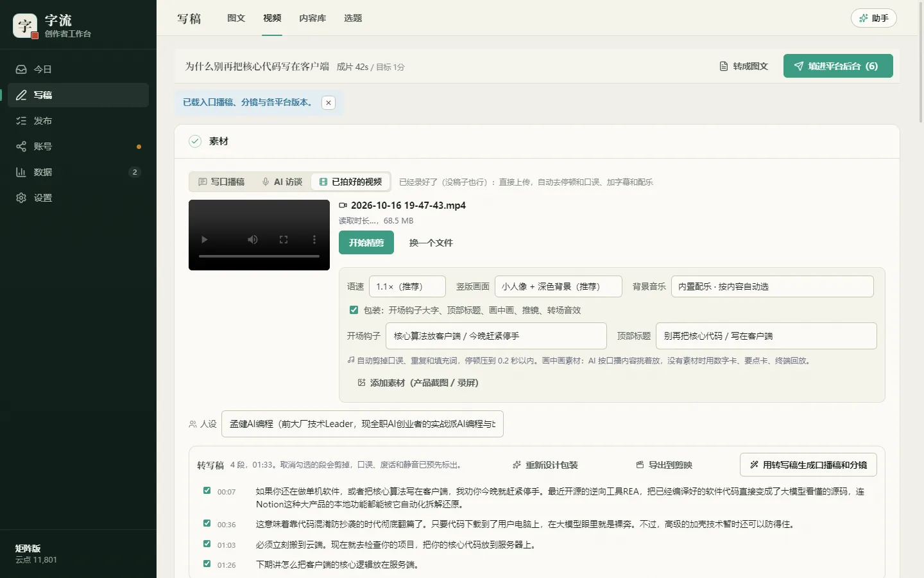
Task: Switch to the 内容库 tab
Action: click(312, 18)
